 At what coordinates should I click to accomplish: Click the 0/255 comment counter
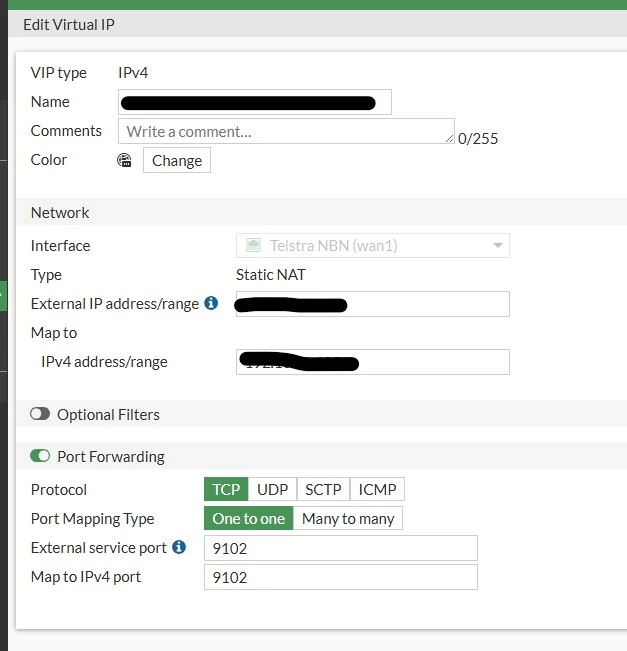point(478,139)
